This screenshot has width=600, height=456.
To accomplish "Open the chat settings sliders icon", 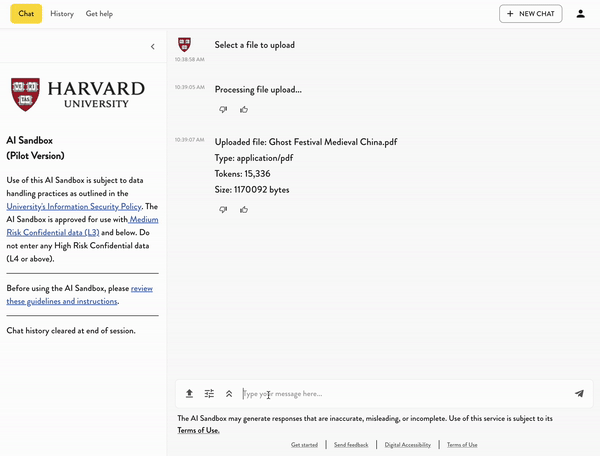I will click(x=209, y=394).
